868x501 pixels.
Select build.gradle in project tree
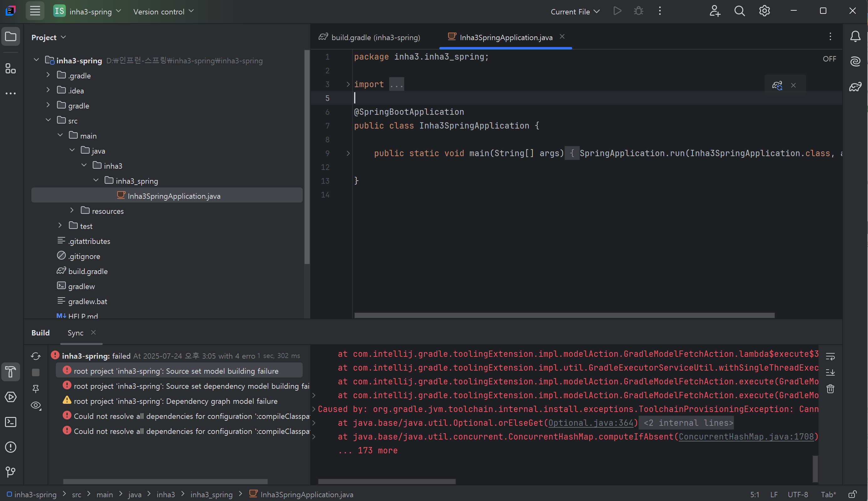click(88, 271)
